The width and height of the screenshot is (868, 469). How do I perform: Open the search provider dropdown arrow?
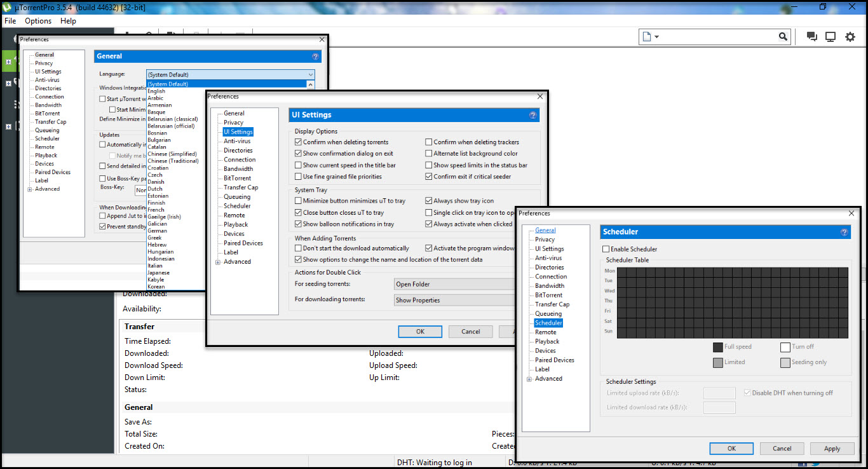[656, 37]
